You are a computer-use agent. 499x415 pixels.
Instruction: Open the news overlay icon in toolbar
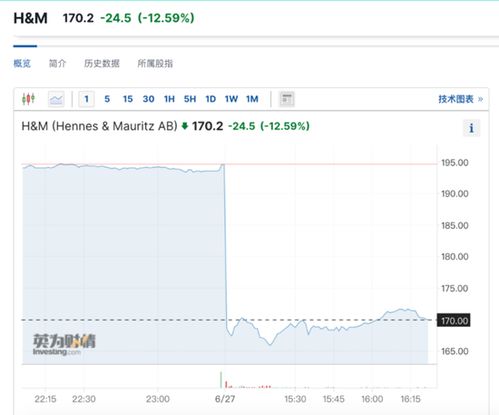click(287, 99)
